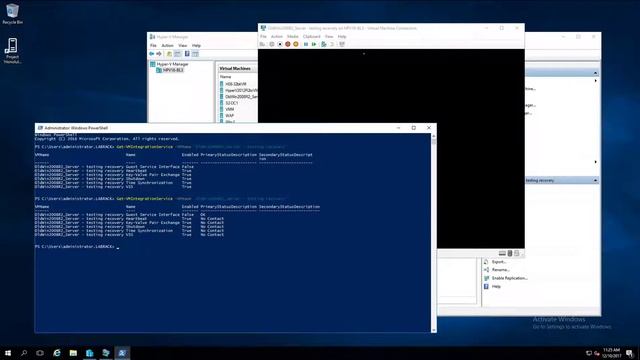Minimize the PowerShell window
Image resolution: width=640 pixels, height=360 pixels.
398,128
